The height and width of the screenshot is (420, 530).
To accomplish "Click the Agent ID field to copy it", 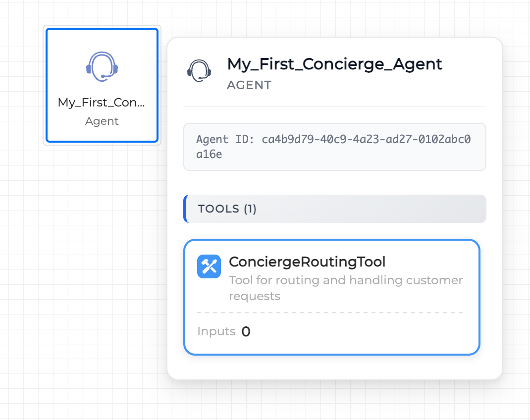I will click(335, 147).
